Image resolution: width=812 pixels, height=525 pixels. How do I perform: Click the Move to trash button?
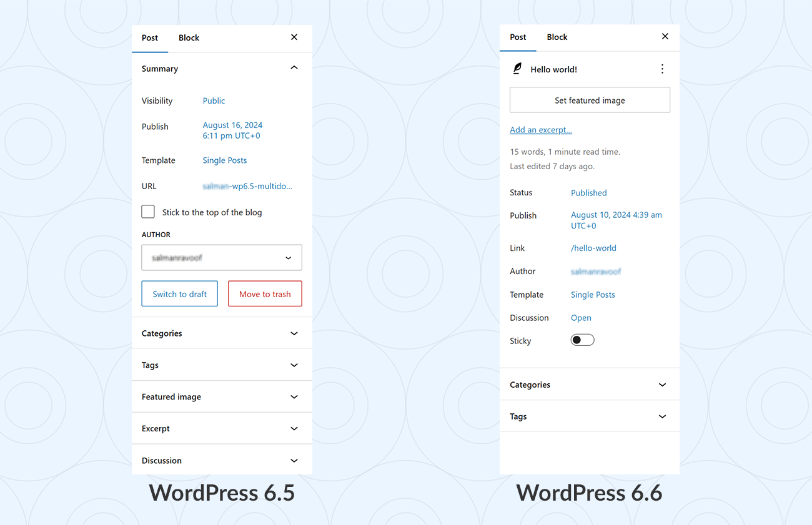[x=265, y=294]
